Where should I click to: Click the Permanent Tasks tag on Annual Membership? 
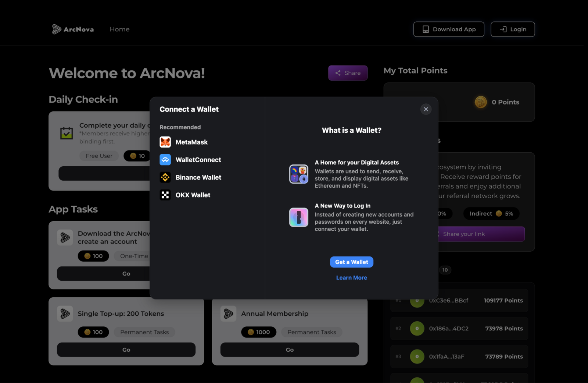(312, 332)
